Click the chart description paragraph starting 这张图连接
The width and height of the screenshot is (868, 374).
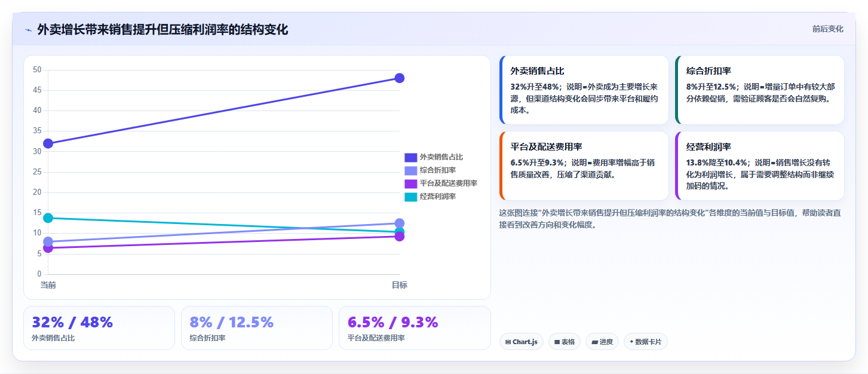(670, 219)
